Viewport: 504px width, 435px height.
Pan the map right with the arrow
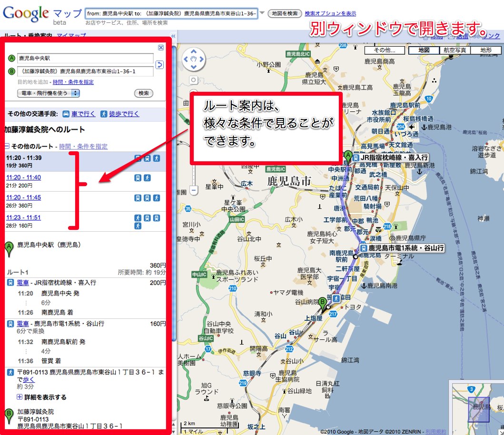tap(201, 59)
